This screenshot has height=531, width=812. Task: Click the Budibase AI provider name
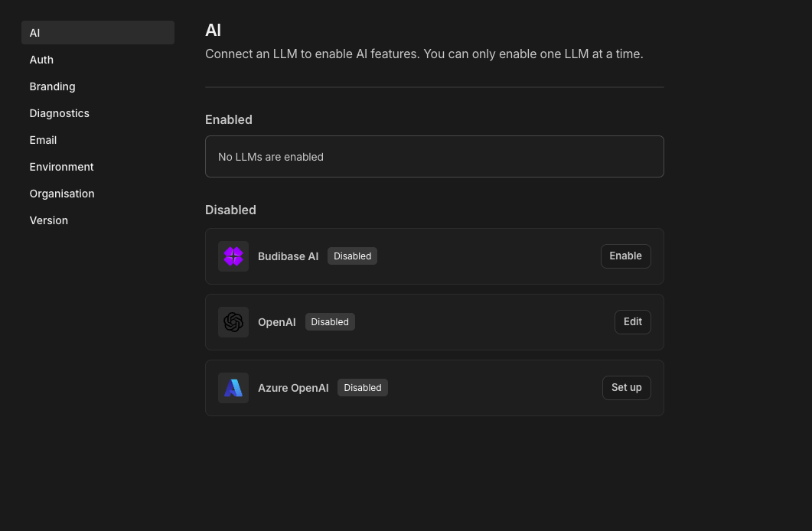click(288, 256)
